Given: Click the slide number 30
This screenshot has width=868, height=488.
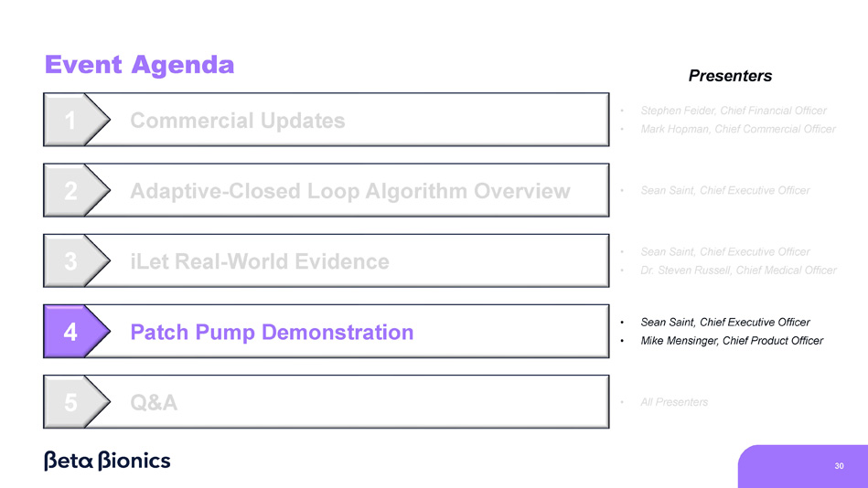Looking at the screenshot, I should [839, 466].
